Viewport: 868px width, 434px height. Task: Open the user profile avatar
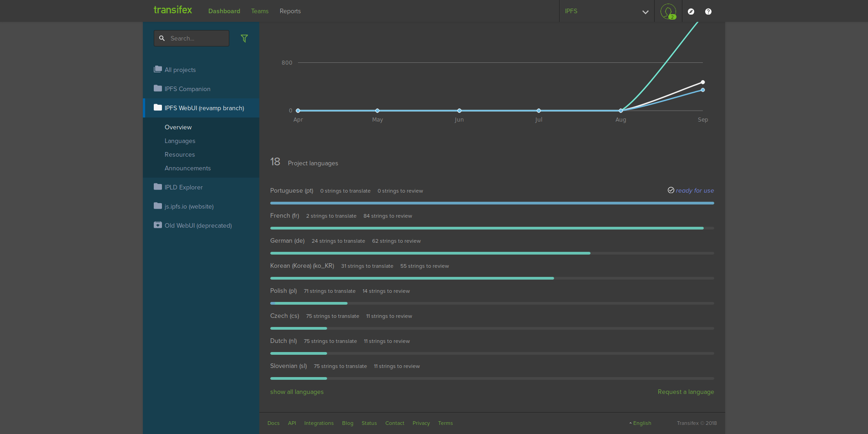tap(668, 11)
